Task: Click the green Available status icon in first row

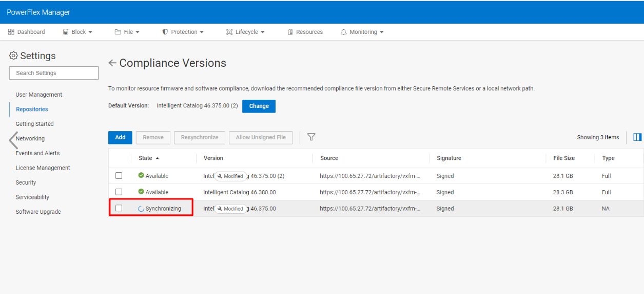Action: pos(141,176)
